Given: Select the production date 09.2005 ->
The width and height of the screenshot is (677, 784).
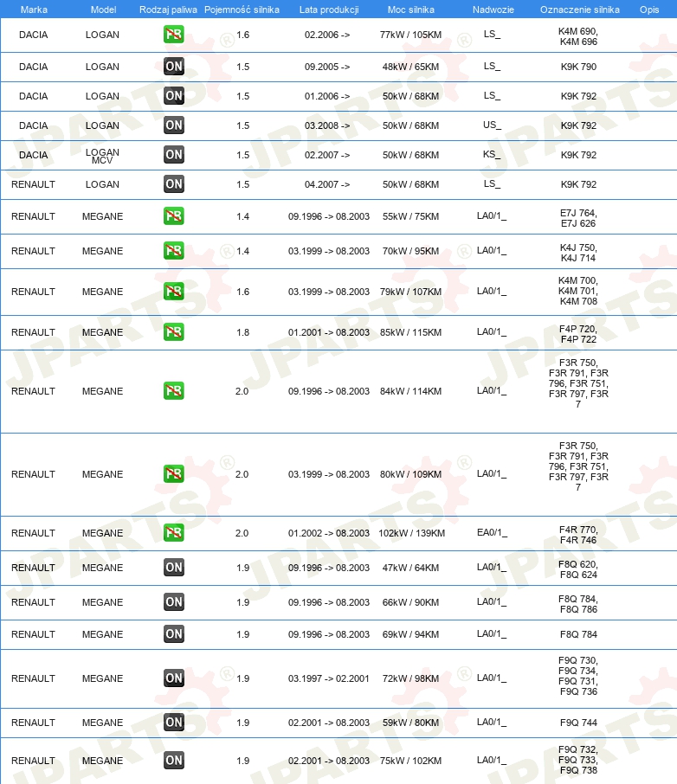Looking at the screenshot, I should pos(327,67).
